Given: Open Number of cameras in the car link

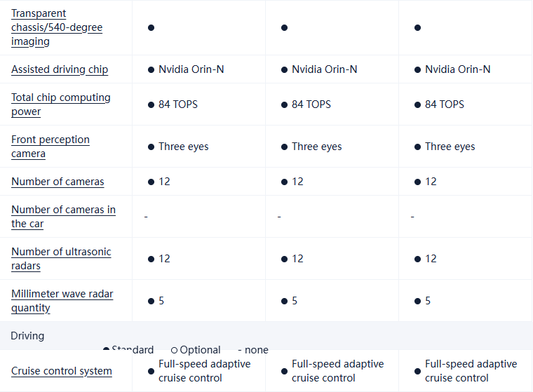Looking at the screenshot, I should 63,217.
